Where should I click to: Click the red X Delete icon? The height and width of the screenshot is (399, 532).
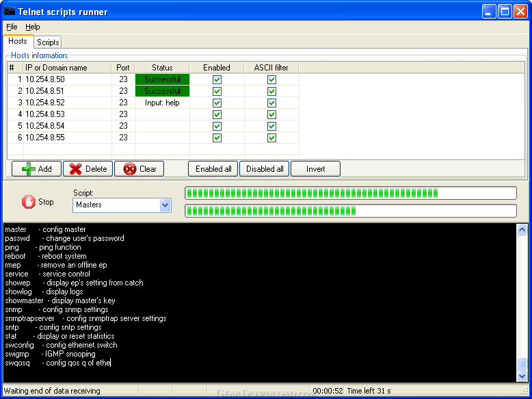click(75, 169)
